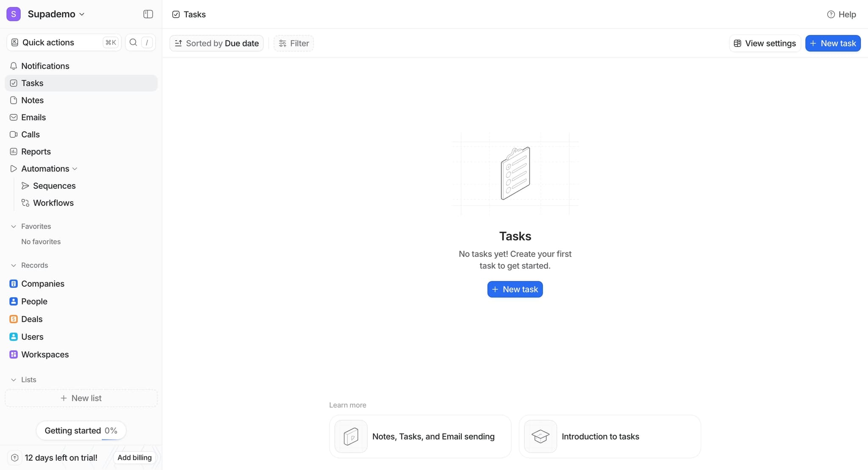This screenshot has height=470, width=868.
Task: Open the Workflows automation icon
Action: coord(25,203)
